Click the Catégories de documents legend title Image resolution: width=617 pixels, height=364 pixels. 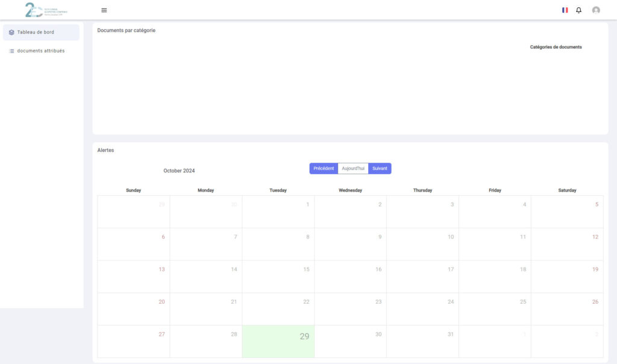556,47
